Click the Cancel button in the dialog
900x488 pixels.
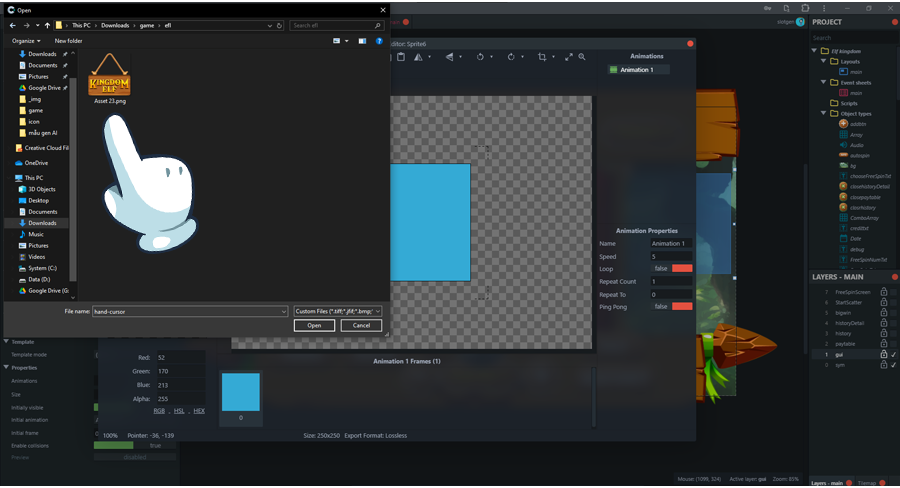click(x=361, y=325)
